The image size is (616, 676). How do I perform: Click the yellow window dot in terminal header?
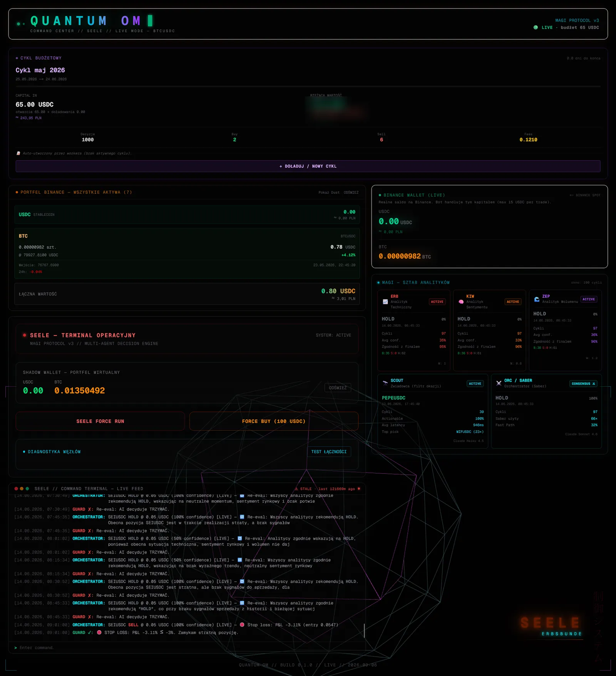[x=22, y=488]
